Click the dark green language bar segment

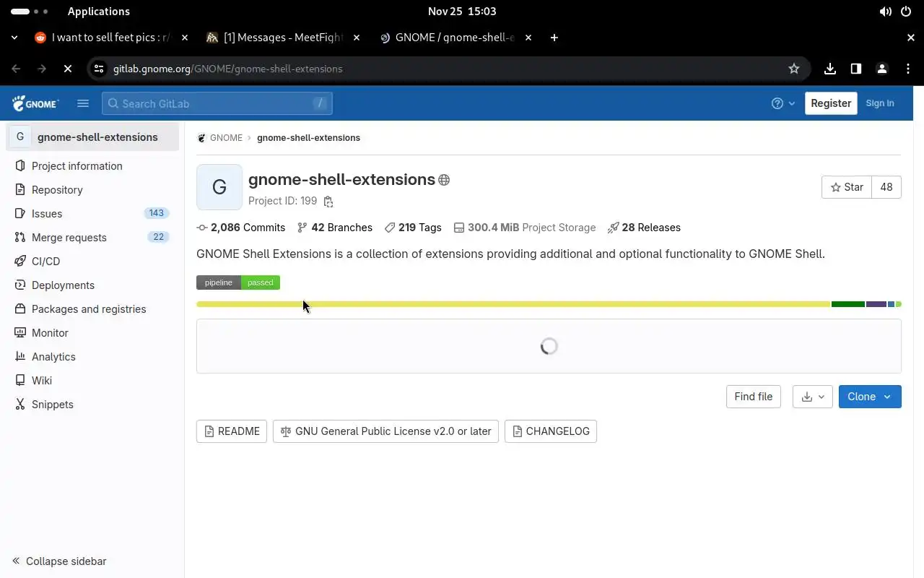coord(848,304)
